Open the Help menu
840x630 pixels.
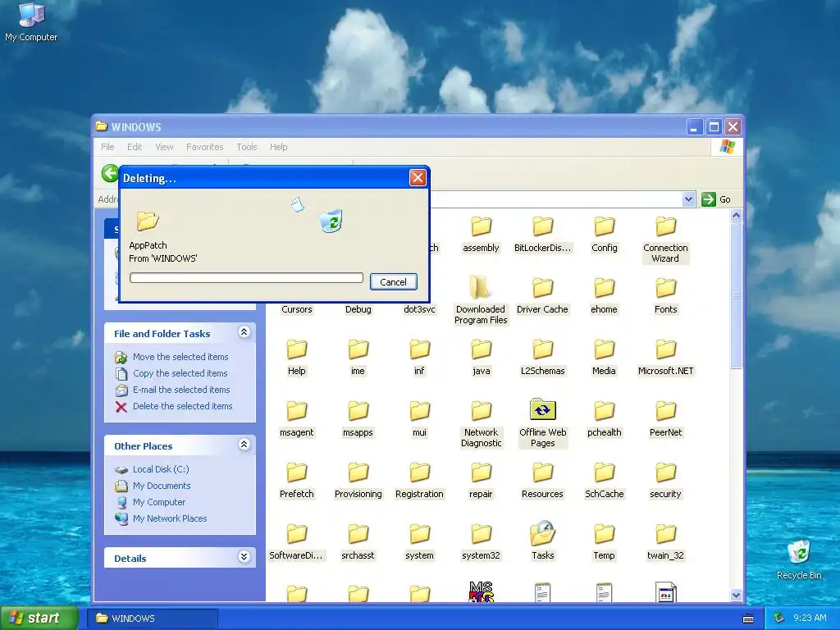coord(279,147)
